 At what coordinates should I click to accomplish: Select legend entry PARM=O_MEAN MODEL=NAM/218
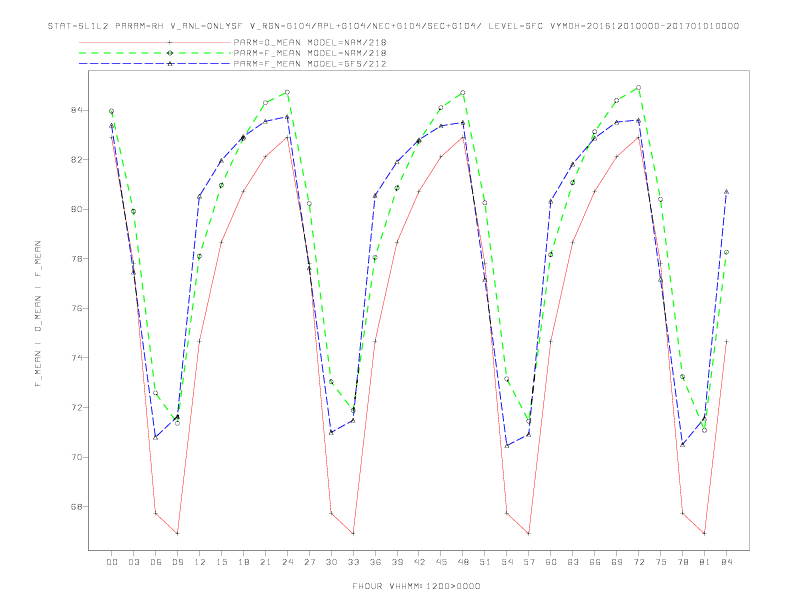point(310,42)
